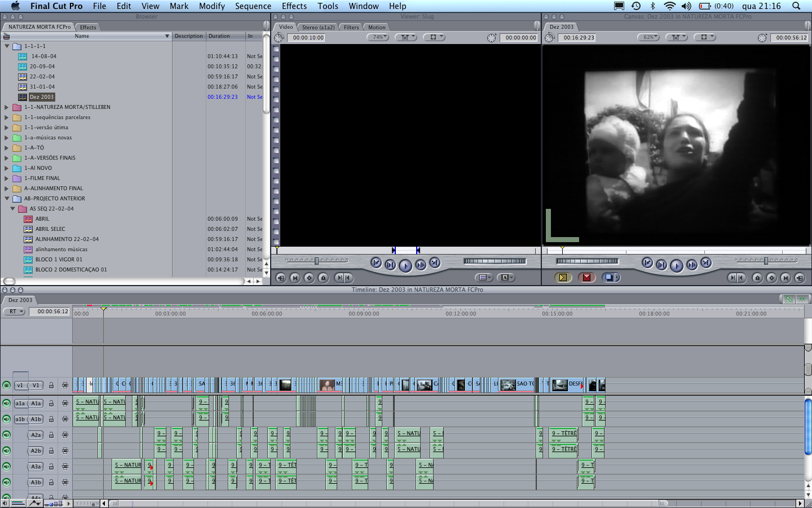Toggle Audio Controls speaker button at Timeline bottom

click(x=5, y=503)
